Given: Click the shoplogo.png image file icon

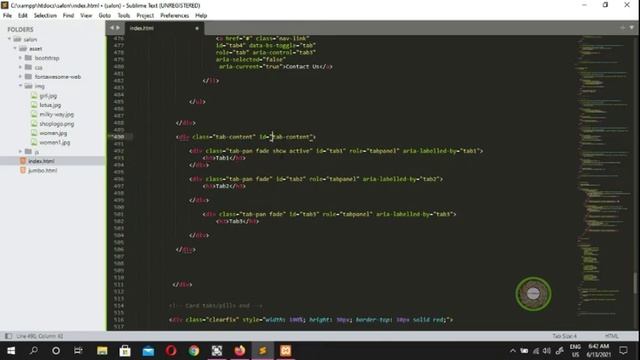Looking at the screenshot, I should 34,124.
